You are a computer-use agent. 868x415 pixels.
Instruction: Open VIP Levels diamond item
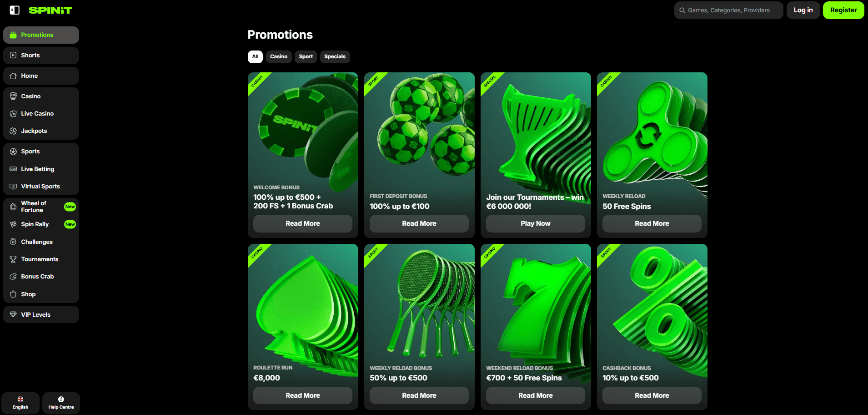[x=35, y=315]
